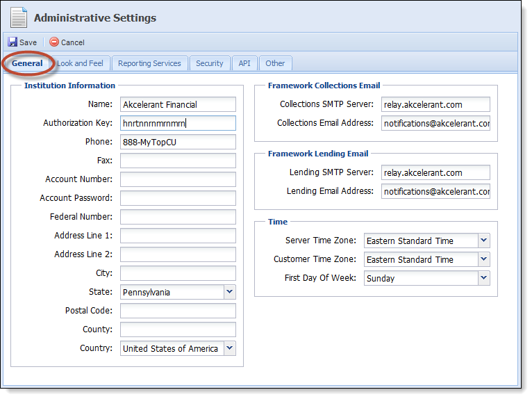
Task: Click the Phone input field
Action: coord(178,142)
